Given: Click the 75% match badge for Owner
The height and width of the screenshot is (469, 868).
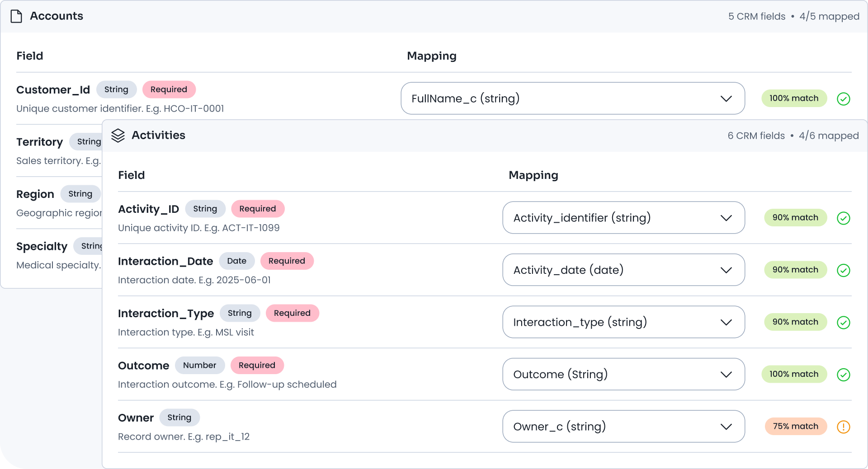Looking at the screenshot, I should coord(795,426).
